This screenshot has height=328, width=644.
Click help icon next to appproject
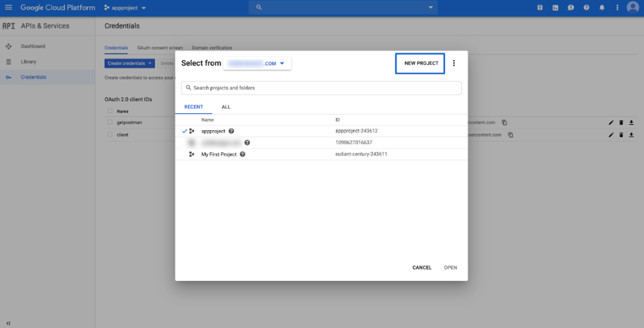[x=231, y=131]
